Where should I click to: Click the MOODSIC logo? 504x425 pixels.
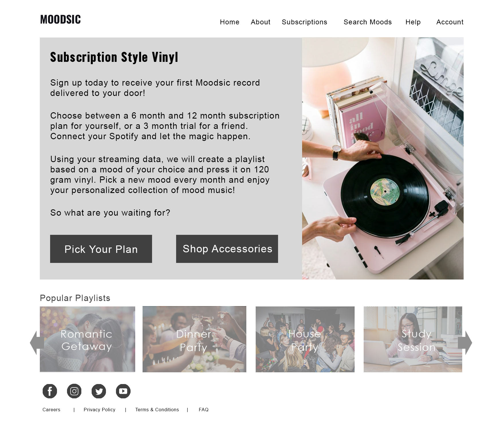tap(60, 19)
